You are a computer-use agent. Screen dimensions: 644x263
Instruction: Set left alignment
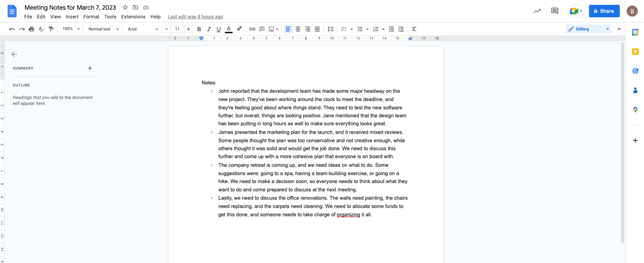pos(288,29)
